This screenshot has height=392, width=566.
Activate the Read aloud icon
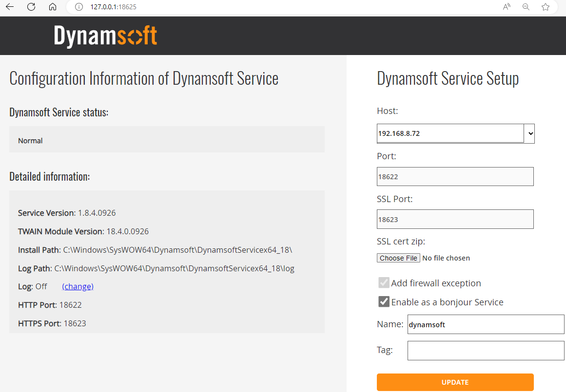(x=507, y=7)
